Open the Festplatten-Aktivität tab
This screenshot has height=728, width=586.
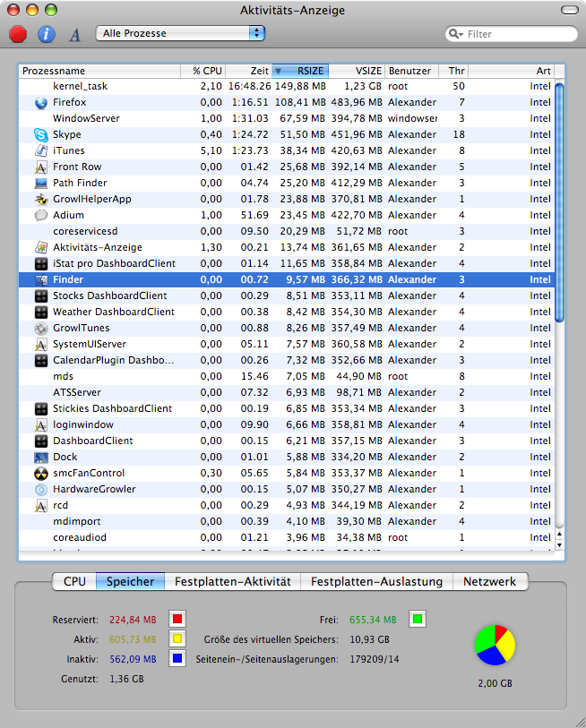[x=232, y=582]
